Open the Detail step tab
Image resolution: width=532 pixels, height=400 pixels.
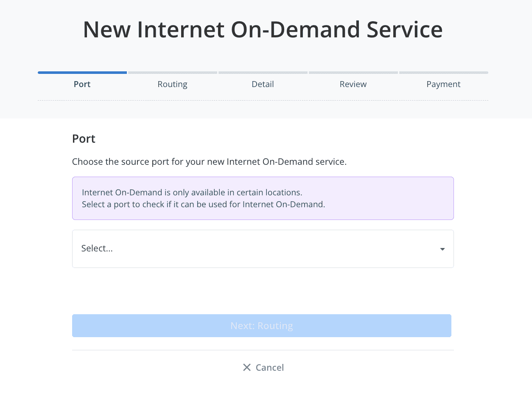coord(263,84)
